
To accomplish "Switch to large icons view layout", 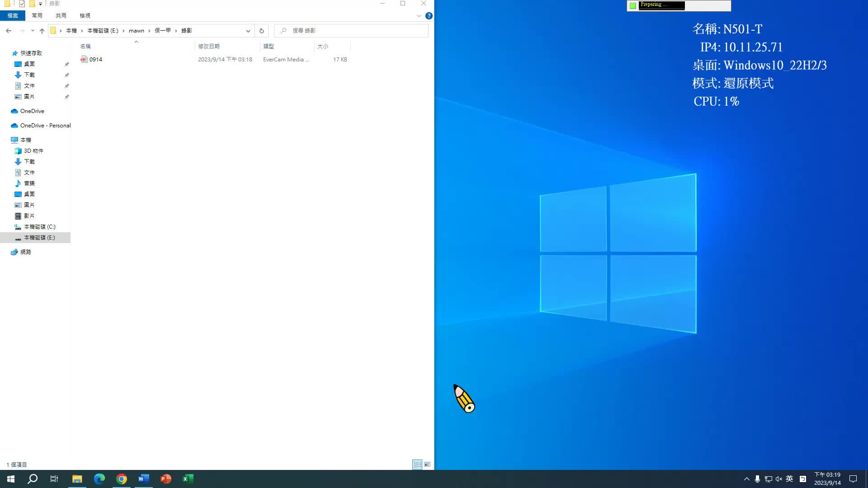I will pos(427,465).
